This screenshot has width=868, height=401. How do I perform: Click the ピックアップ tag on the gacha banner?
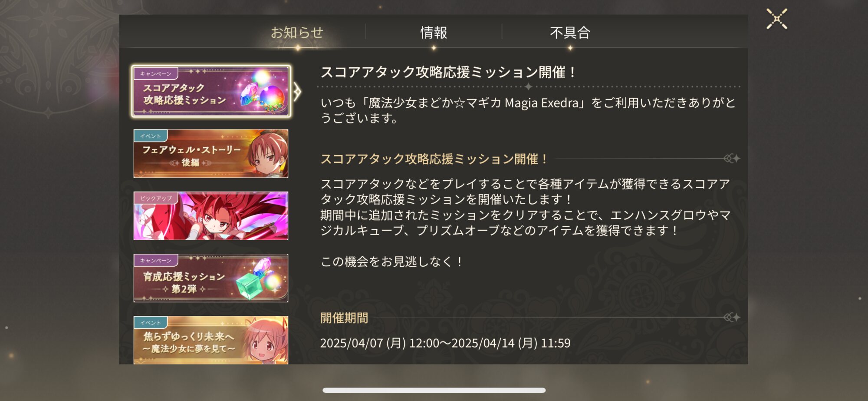(156, 198)
